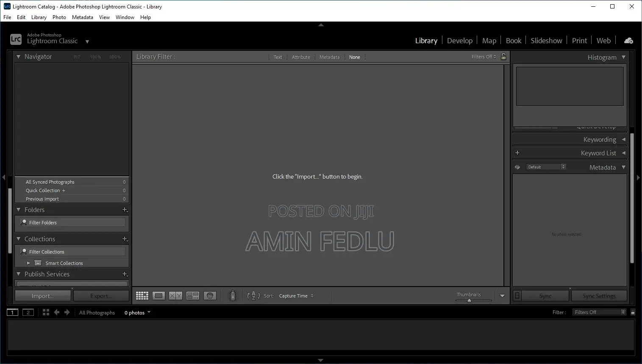
Task: Open People view
Action: pyautogui.click(x=210, y=295)
